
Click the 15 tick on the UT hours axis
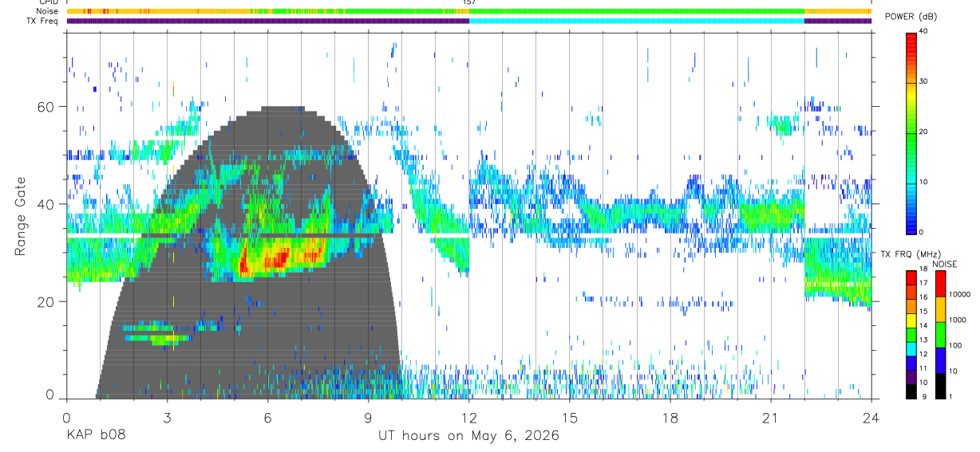(569, 417)
